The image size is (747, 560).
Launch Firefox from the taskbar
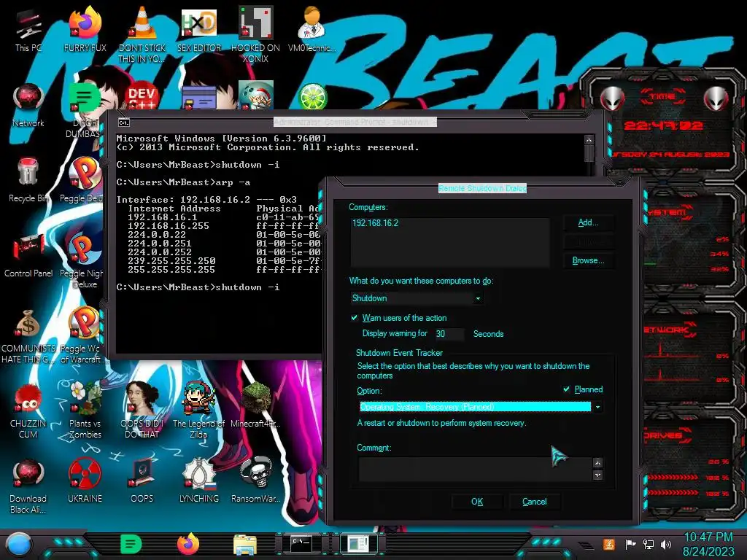[188, 544]
